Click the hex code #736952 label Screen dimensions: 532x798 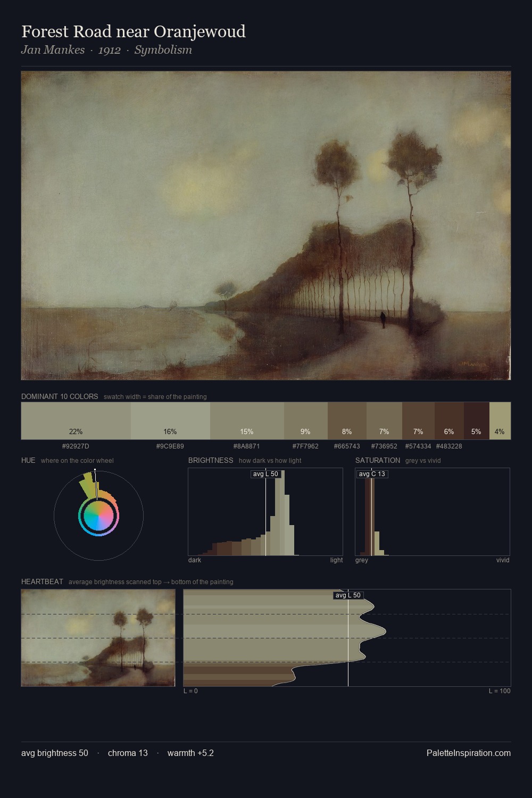(x=384, y=446)
